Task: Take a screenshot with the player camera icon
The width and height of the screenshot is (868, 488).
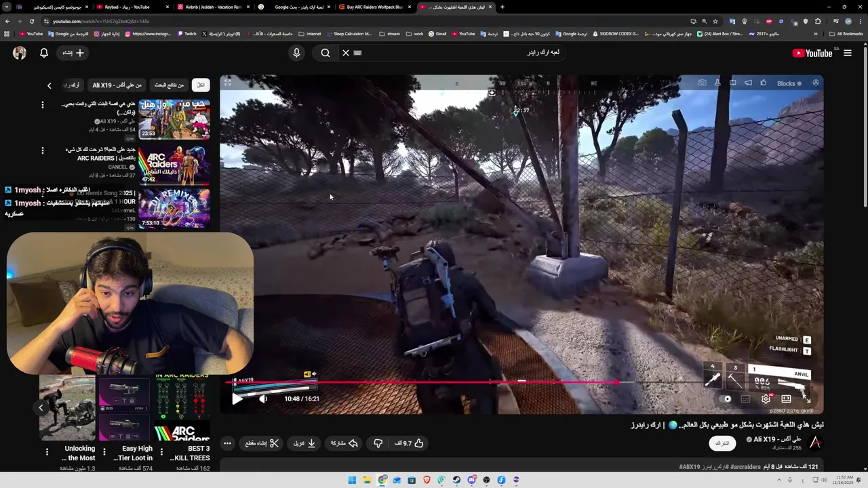Action: pos(702,83)
